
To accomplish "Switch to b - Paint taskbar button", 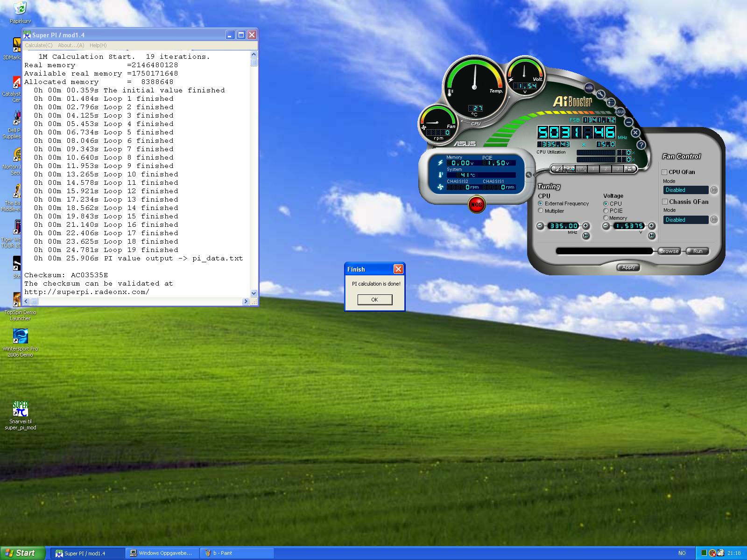I will coord(237,553).
